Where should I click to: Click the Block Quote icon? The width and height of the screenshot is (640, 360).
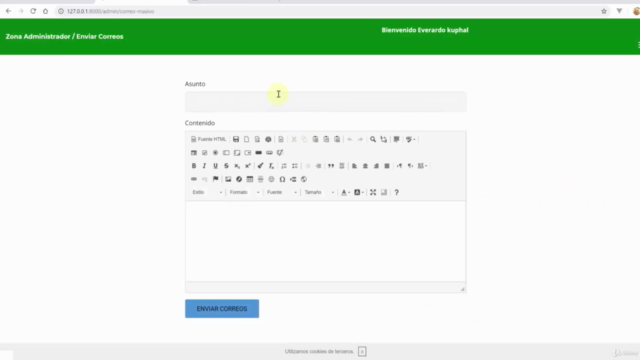click(x=331, y=166)
